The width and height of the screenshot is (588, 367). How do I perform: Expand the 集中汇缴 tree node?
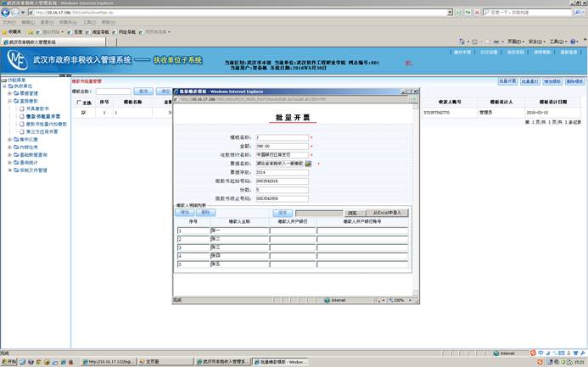(x=10, y=139)
